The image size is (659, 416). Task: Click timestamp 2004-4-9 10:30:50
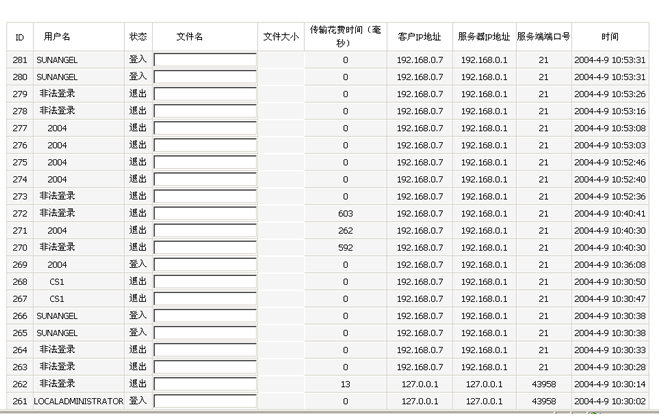coord(610,282)
